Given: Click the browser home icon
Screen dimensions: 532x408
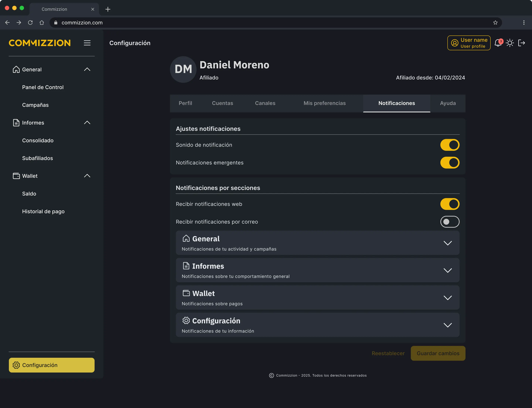Looking at the screenshot, I should (42, 23).
